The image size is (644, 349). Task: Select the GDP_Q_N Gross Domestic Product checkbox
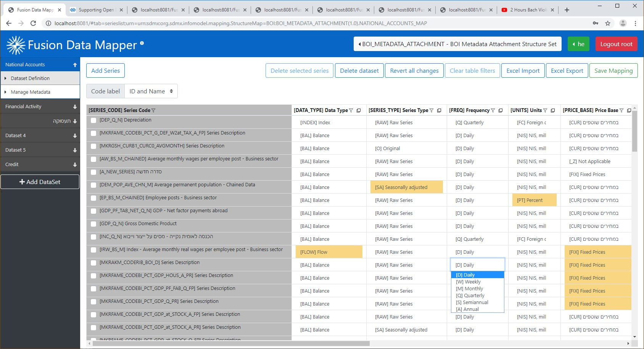pyautogui.click(x=93, y=224)
